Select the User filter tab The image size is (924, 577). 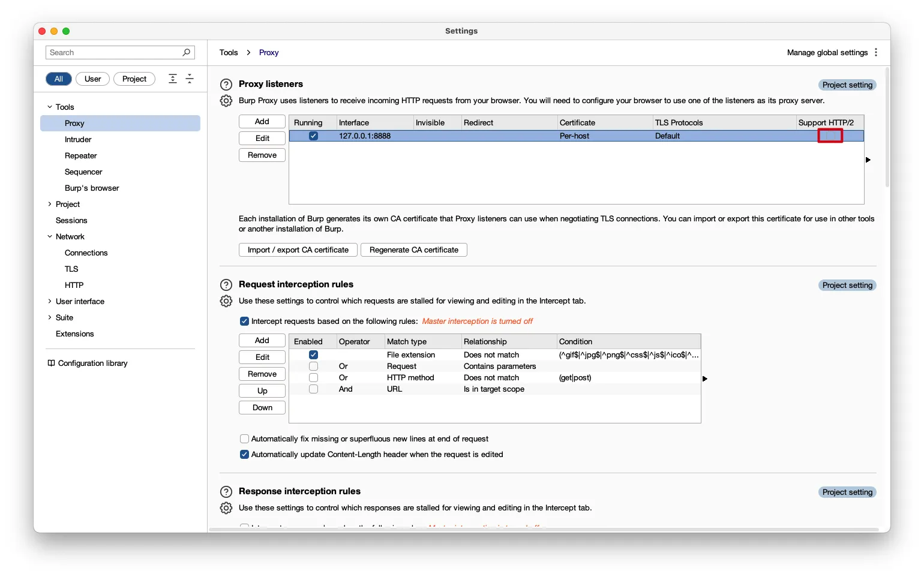pyautogui.click(x=93, y=79)
